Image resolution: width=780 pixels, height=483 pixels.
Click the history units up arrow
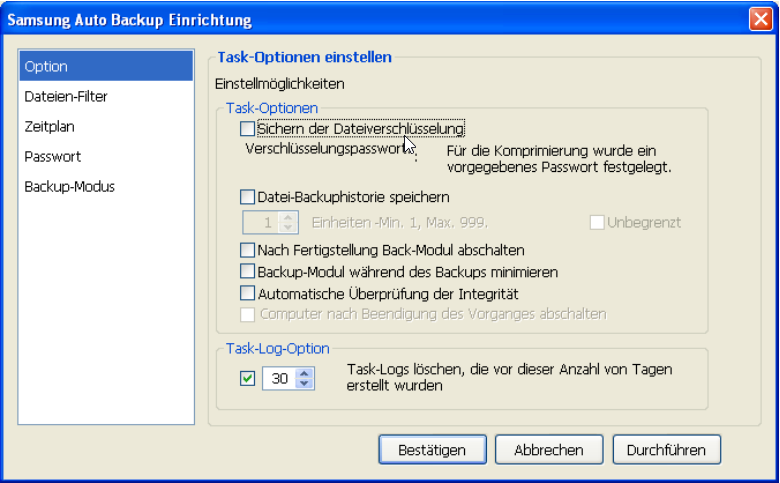pos(288,217)
